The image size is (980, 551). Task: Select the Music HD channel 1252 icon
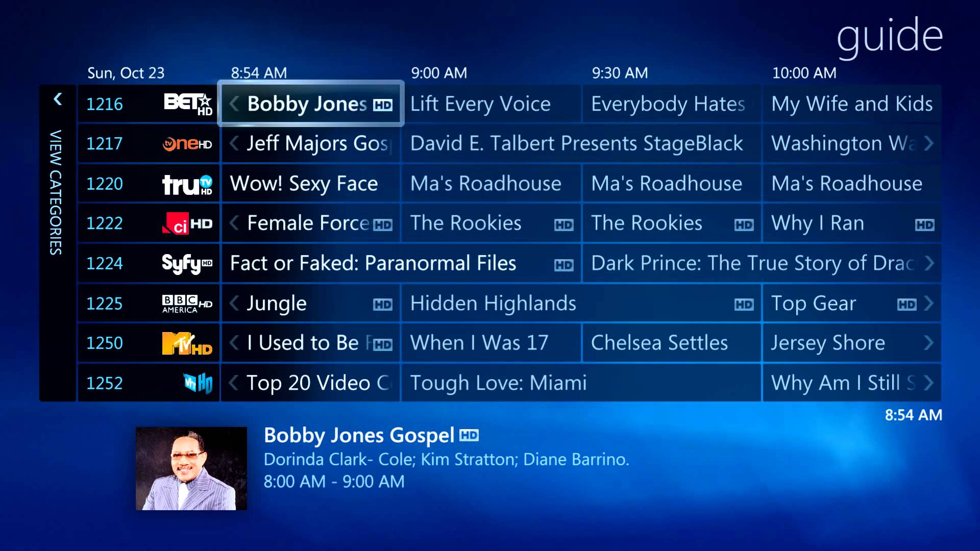tap(197, 383)
